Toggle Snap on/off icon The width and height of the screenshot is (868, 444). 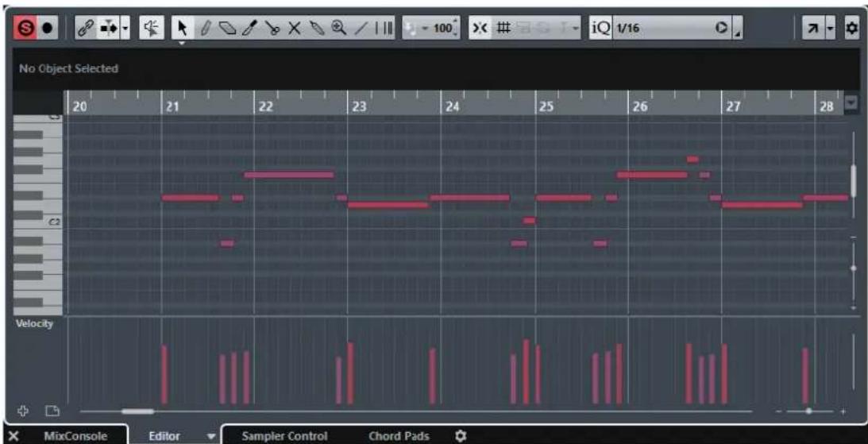tap(481, 28)
